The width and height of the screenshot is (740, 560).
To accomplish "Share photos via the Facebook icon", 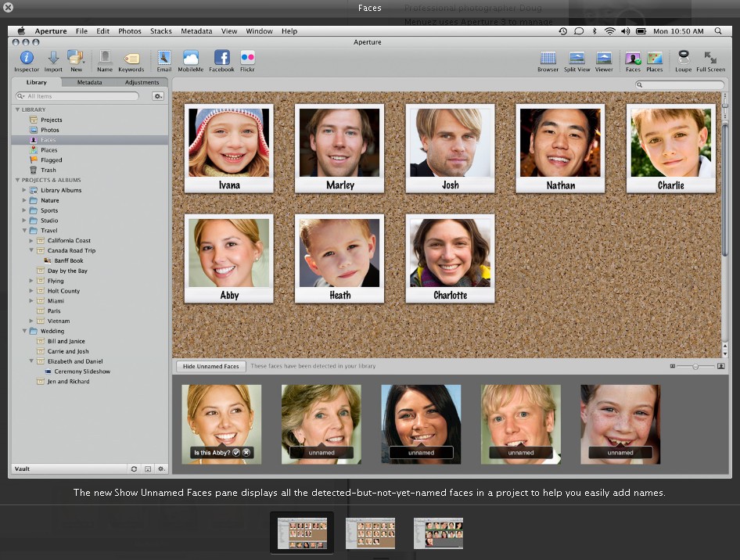I will [x=221, y=59].
